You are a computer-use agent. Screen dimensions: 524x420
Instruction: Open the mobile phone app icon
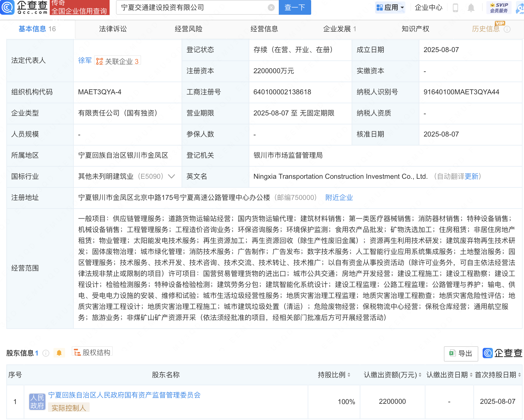pyautogui.click(x=455, y=8)
